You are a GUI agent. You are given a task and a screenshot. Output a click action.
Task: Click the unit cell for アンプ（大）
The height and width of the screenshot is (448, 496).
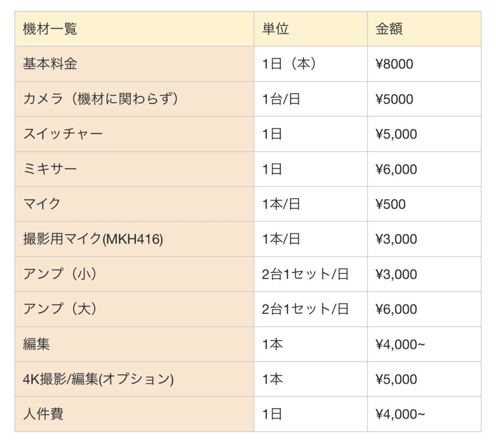coord(305,309)
